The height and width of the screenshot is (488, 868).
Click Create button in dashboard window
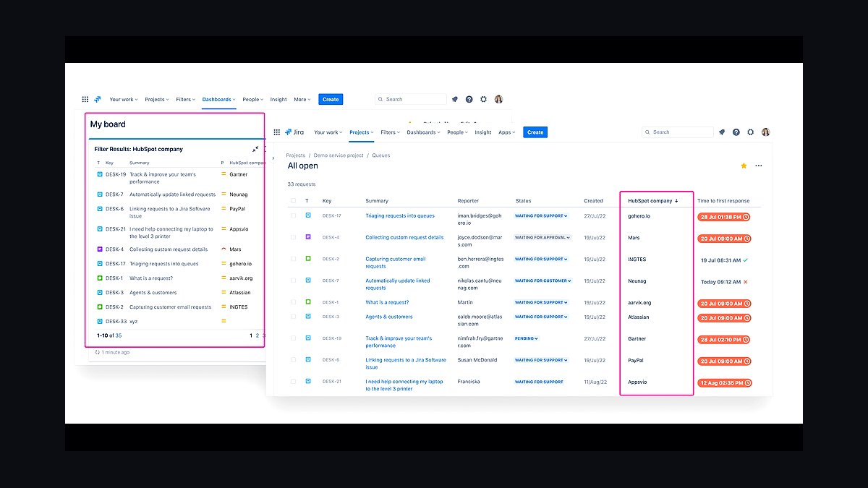pyautogui.click(x=331, y=99)
